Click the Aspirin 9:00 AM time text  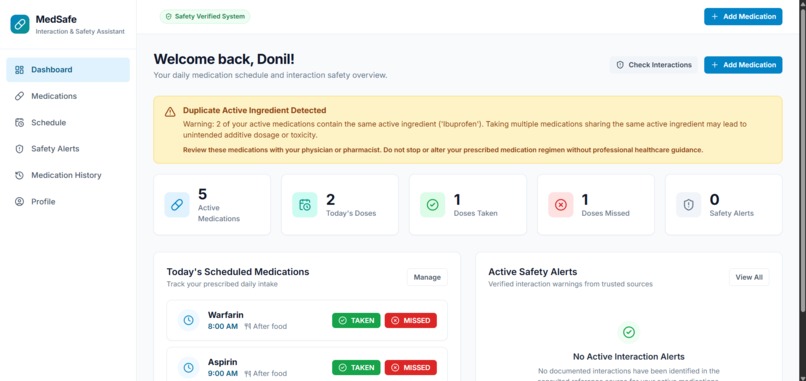click(223, 373)
